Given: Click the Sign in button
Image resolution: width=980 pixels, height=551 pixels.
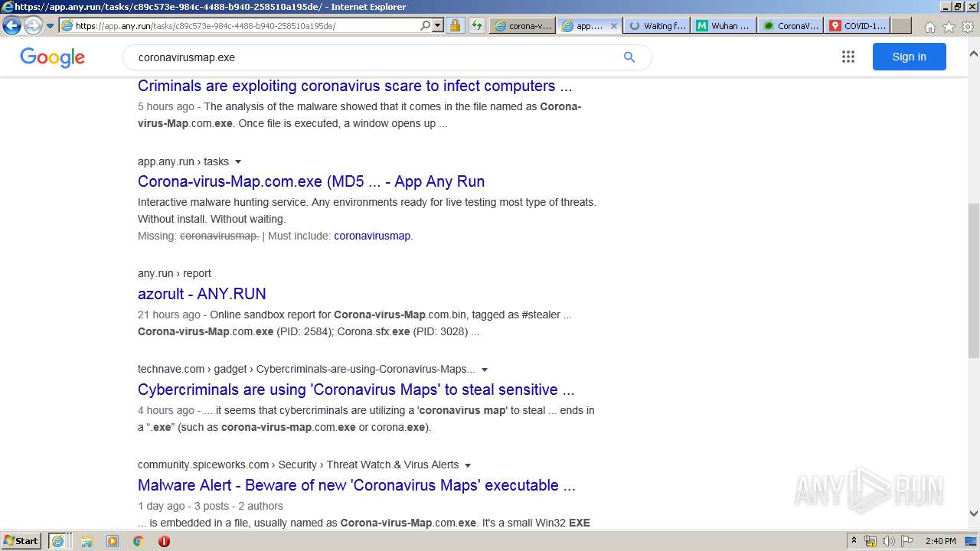Looking at the screenshot, I should [x=909, y=57].
